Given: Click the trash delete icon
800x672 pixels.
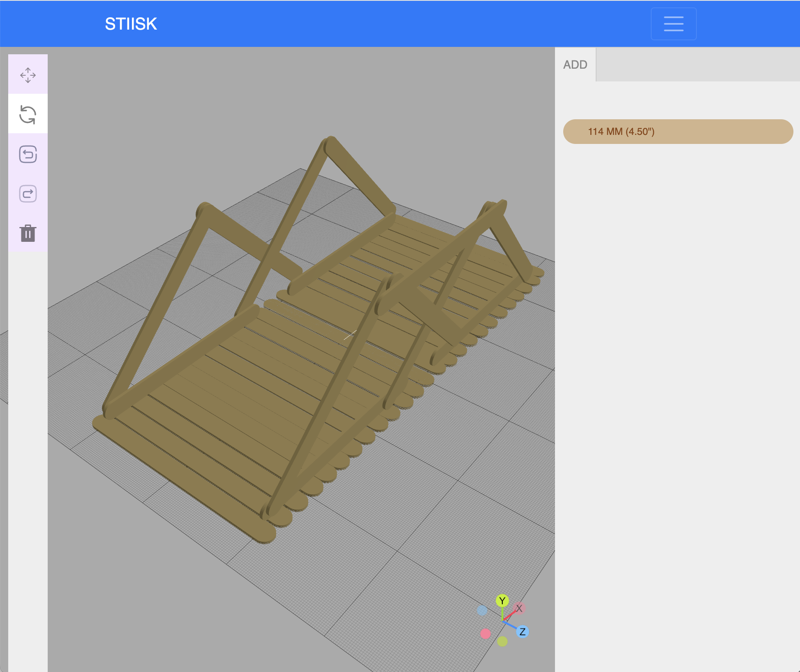Looking at the screenshot, I should point(28,233).
